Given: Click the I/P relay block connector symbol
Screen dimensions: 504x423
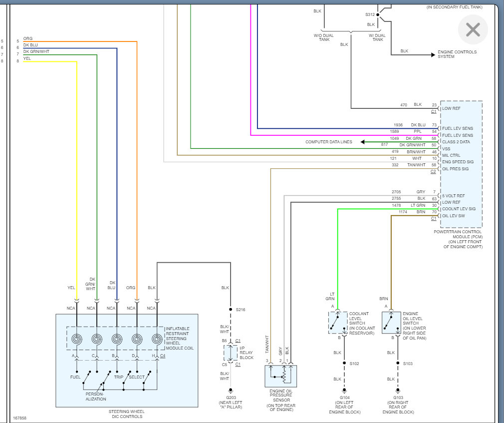Looking at the screenshot, I should click(231, 353).
